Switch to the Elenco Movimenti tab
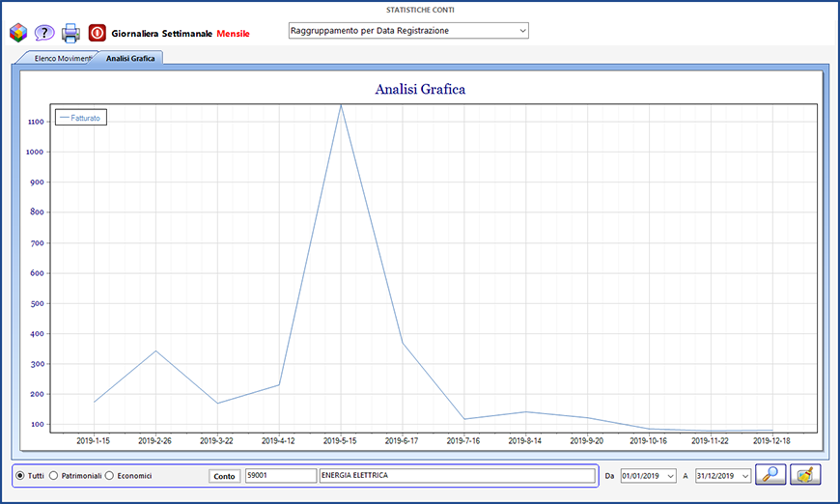 (x=55, y=59)
